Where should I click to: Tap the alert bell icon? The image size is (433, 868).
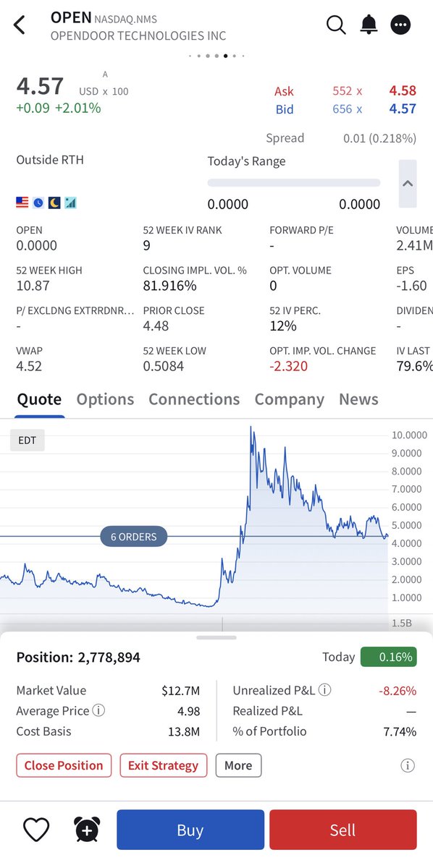point(369,25)
